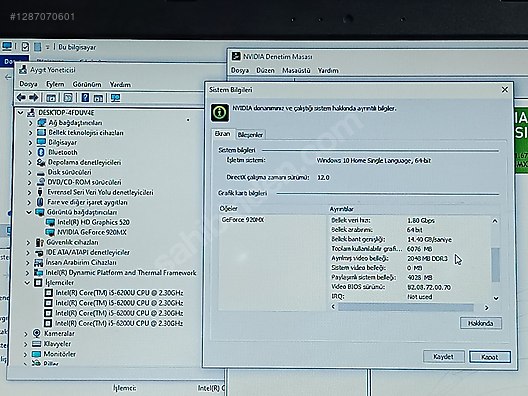Open Görünüm menu in Aygıt Yöneticisi
Viewport: 528px width, 396px height.
pyautogui.click(x=87, y=84)
